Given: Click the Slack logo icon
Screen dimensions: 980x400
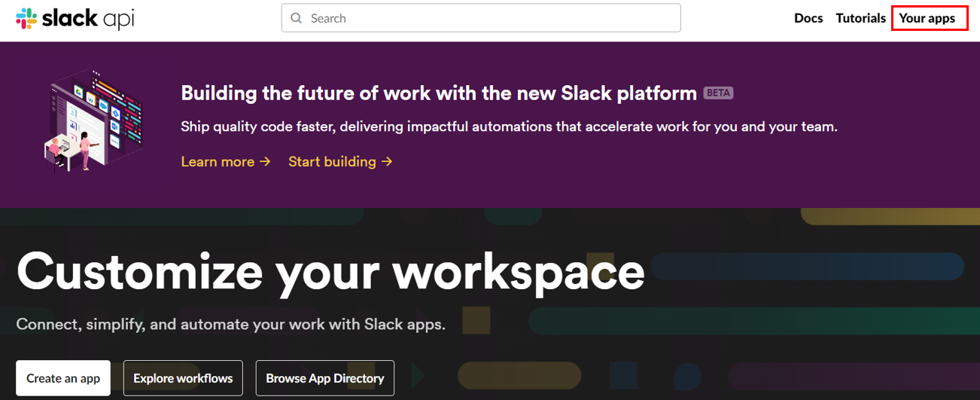Looking at the screenshot, I should click(x=26, y=18).
